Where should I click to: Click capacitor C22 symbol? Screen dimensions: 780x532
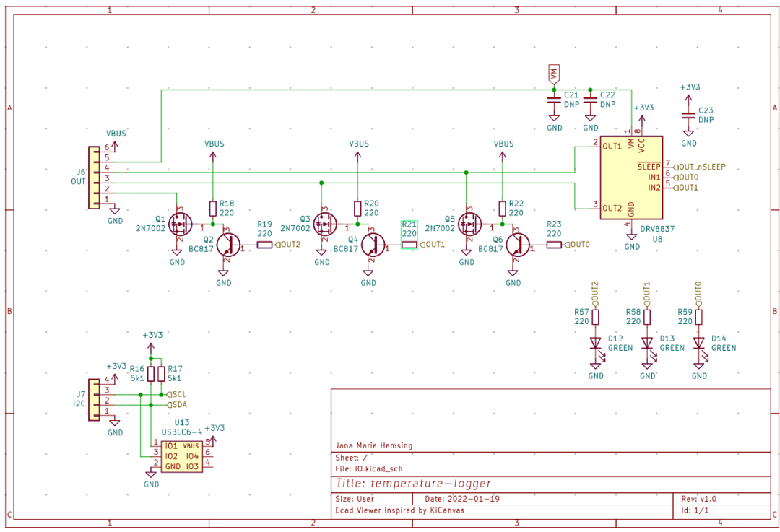click(x=590, y=100)
